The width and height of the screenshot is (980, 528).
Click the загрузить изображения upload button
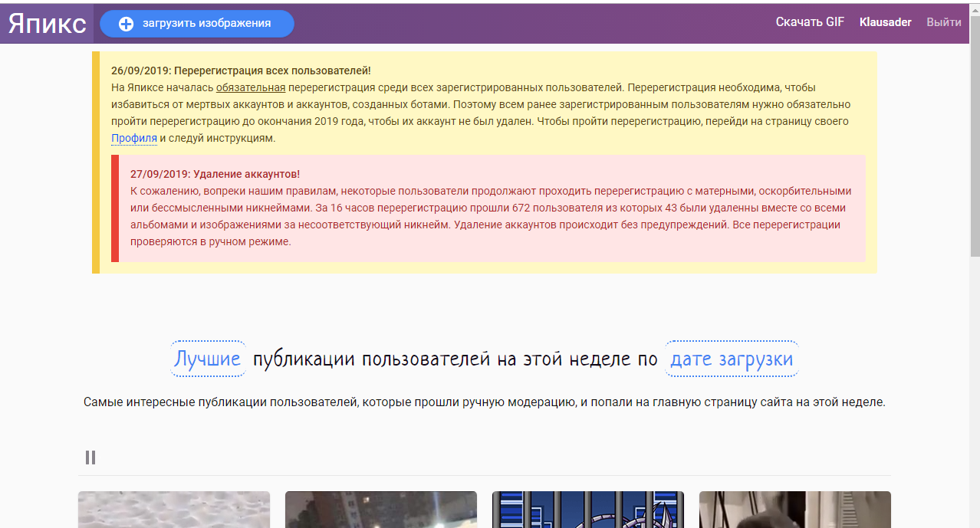(197, 24)
